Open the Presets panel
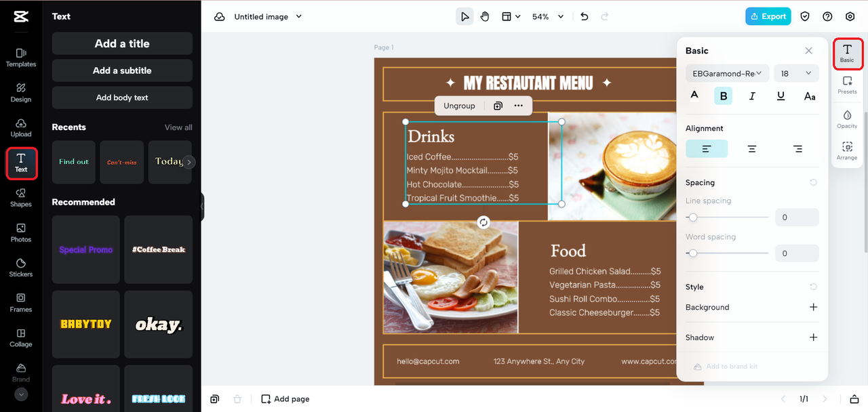Image resolution: width=868 pixels, height=412 pixels. [847, 85]
